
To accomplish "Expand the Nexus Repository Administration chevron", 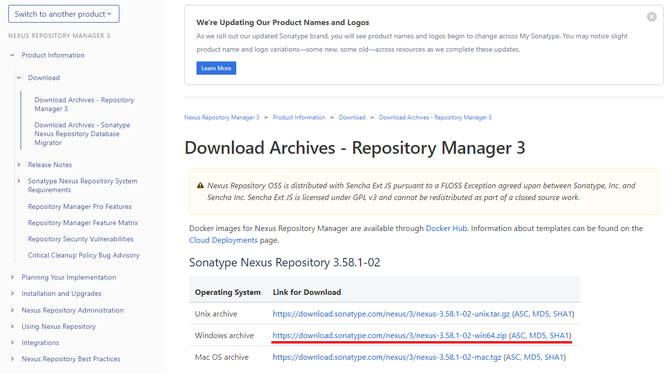I will click(x=12, y=310).
